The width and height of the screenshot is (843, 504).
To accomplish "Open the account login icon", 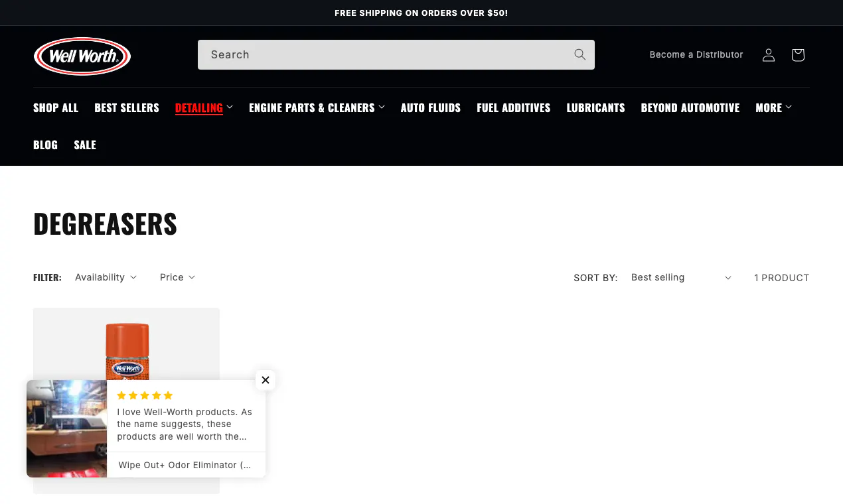I will click(768, 55).
